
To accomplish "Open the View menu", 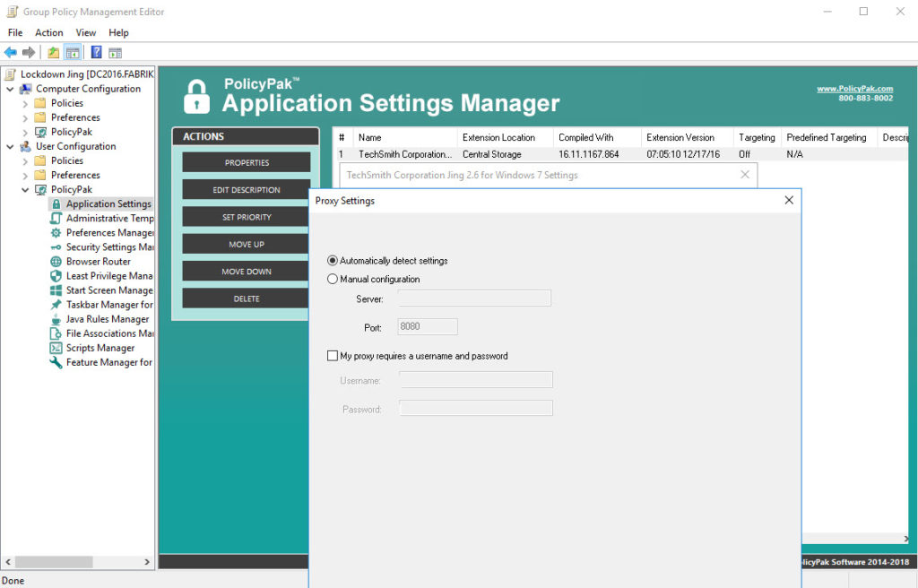I will tap(85, 33).
